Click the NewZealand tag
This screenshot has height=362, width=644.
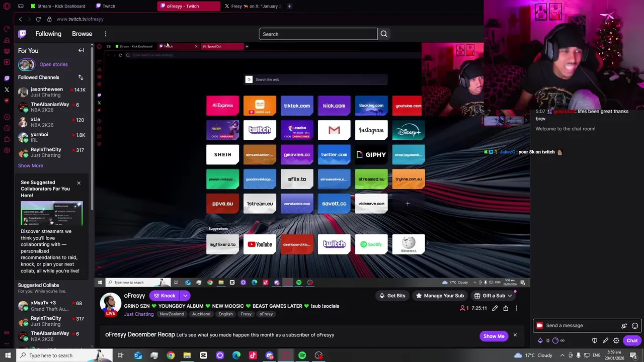172,314
